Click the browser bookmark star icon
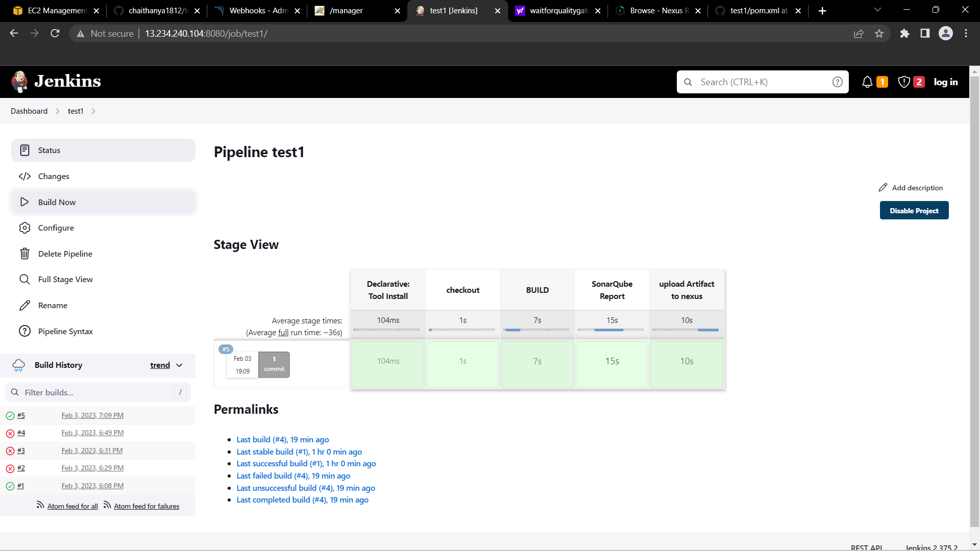The height and width of the screenshot is (551, 980). point(879,34)
